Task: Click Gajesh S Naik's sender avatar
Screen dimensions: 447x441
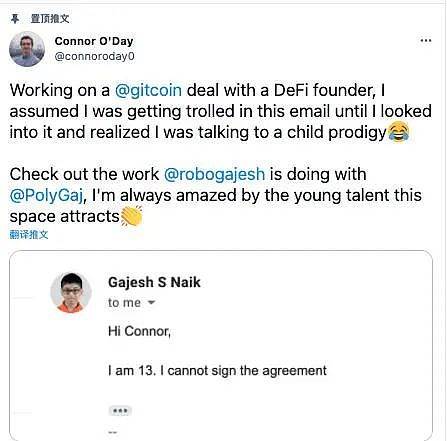Action: coord(71,293)
